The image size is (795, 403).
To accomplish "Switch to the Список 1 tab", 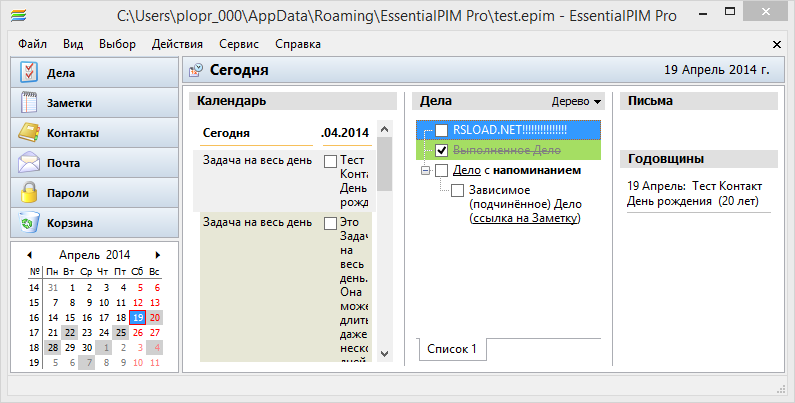I will [x=452, y=349].
